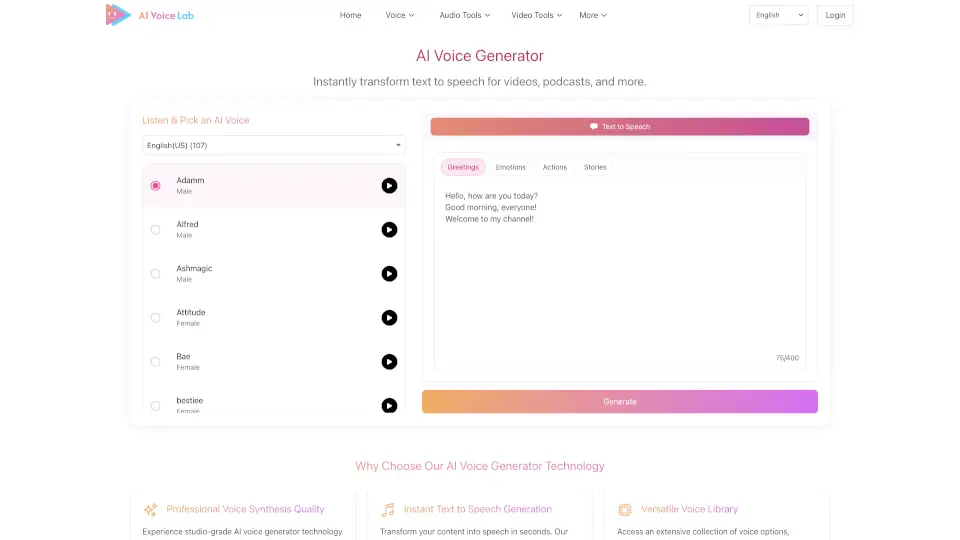
Task: Expand the Voice menu
Action: [x=400, y=15]
